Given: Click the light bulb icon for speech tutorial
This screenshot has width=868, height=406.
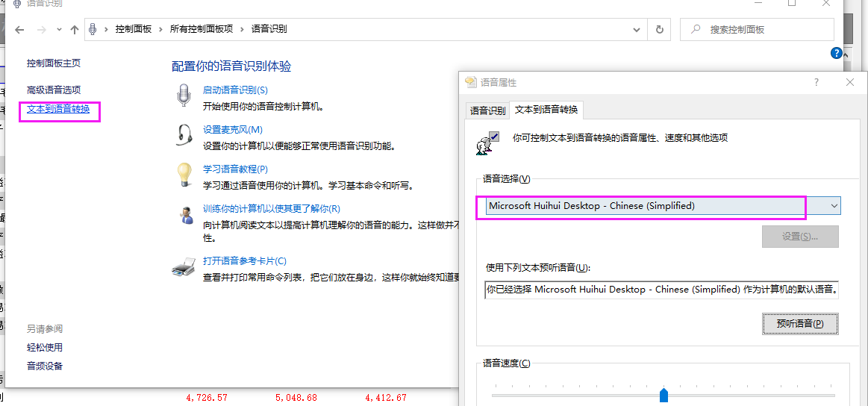Looking at the screenshot, I should tap(184, 175).
